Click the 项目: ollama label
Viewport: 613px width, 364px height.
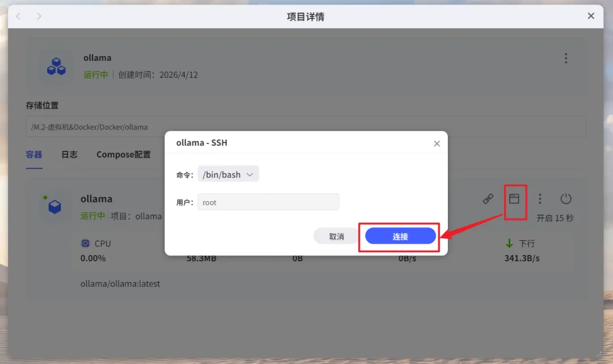(136, 216)
